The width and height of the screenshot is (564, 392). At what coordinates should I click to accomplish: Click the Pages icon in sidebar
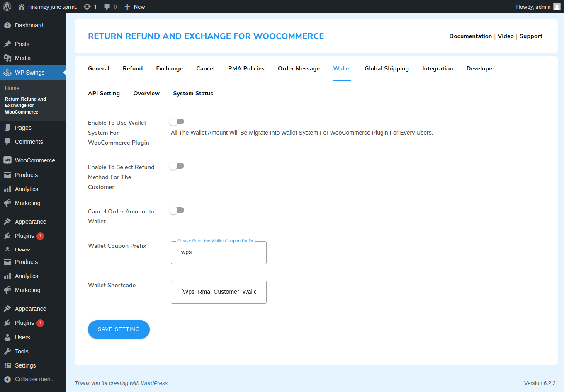7,128
